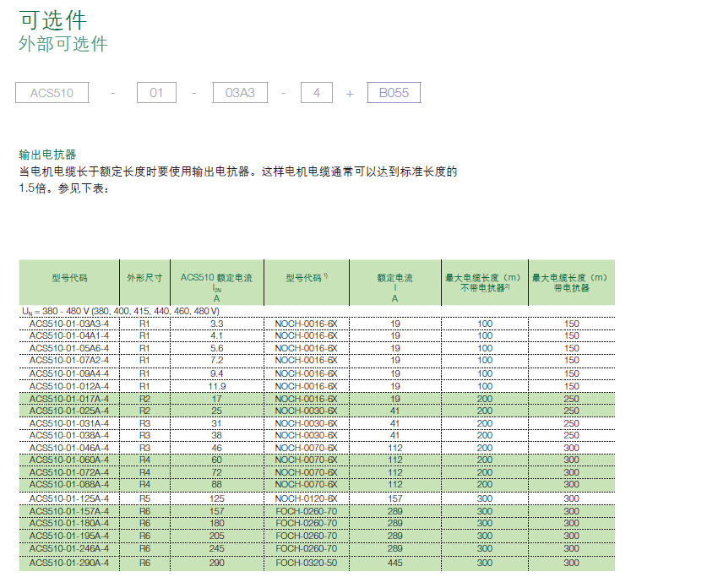Click cell ACS510-01-07A2-4
Image resolution: width=718 pixels, height=588 pixels.
coord(69,361)
